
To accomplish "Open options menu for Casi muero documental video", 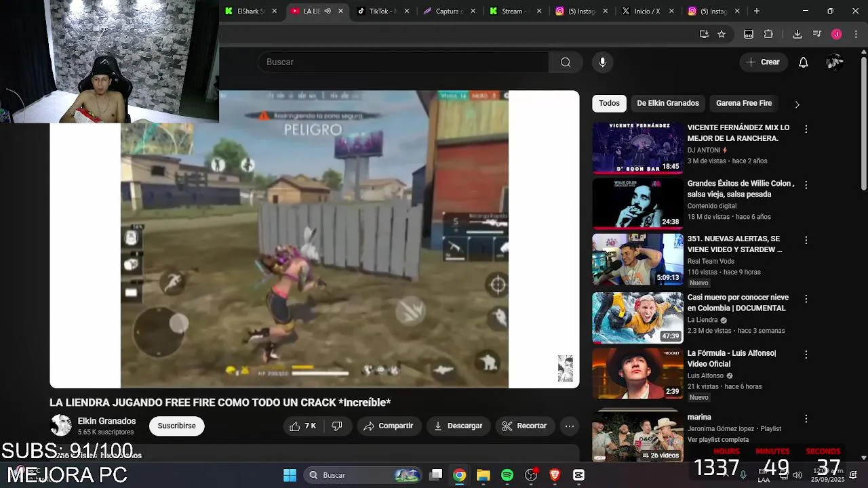I will pyautogui.click(x=806, y=298).
